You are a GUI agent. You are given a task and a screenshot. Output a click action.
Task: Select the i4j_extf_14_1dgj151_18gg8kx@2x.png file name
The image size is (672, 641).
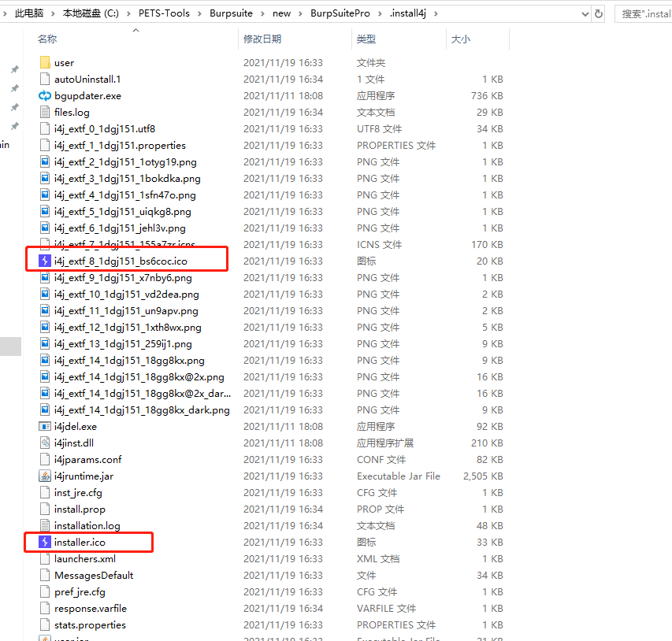click(139, 377)
